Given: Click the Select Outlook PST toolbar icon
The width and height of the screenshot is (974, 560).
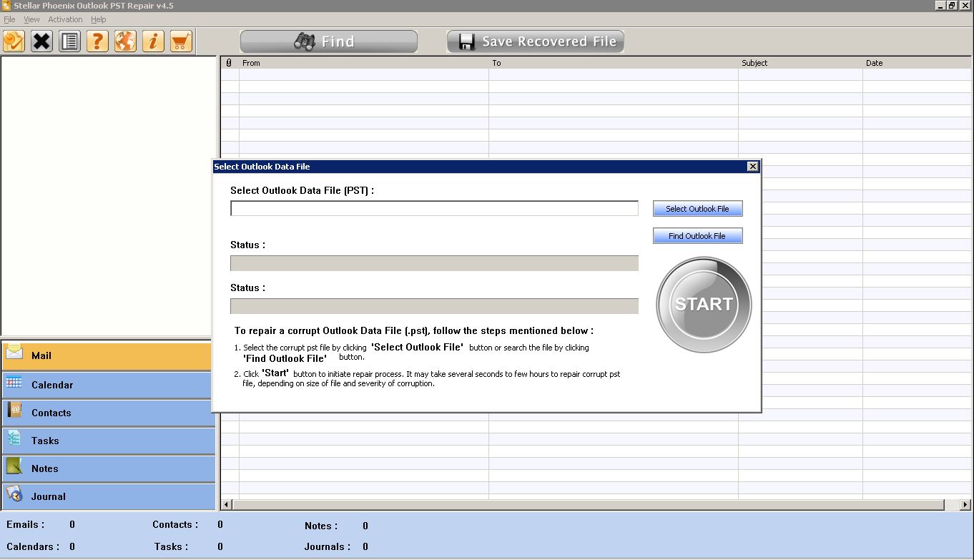Looking at the screenshot, I should coord(14,41).
